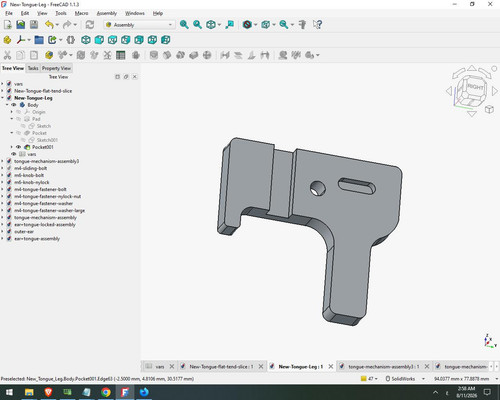
Task: Show the hidden Pocket feature
Action: pyautogui.click(x=19, y=133)
